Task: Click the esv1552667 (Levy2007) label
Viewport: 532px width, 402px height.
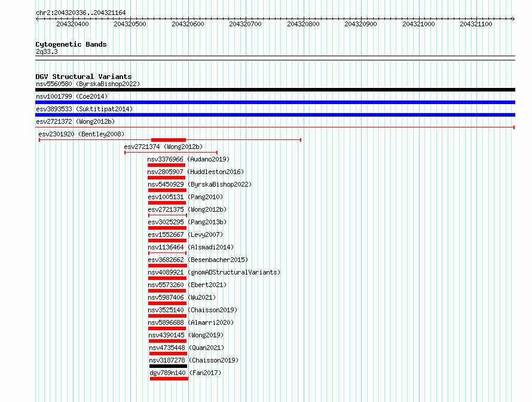Action: pyautogui.click(x=185, y=234)
